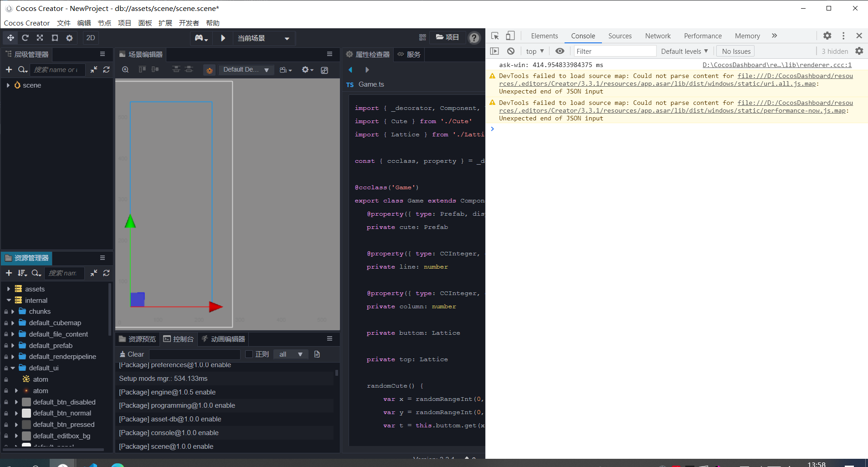Expand the assets database folder

pos(9,289)
